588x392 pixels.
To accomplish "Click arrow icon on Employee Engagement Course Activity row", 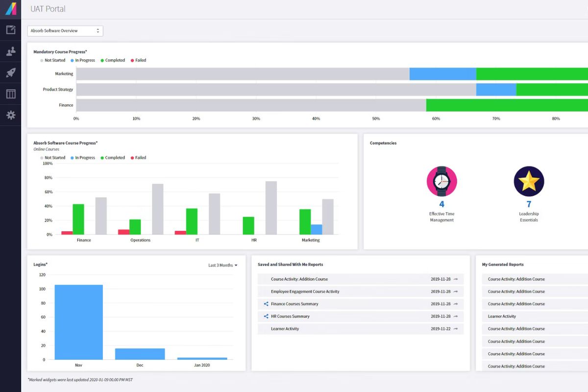I will click(456, 292).
